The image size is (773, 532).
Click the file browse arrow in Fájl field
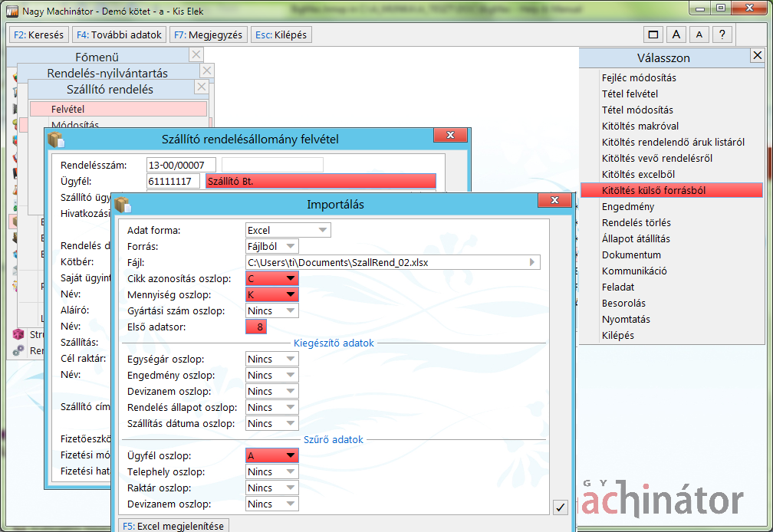(532, 262)
